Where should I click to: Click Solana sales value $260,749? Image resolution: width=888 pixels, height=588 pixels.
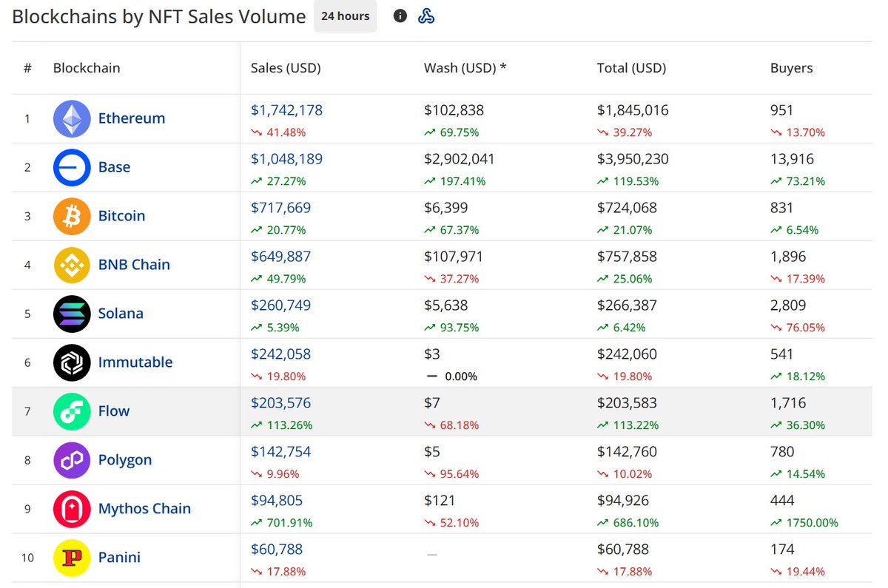pos(280,305)
